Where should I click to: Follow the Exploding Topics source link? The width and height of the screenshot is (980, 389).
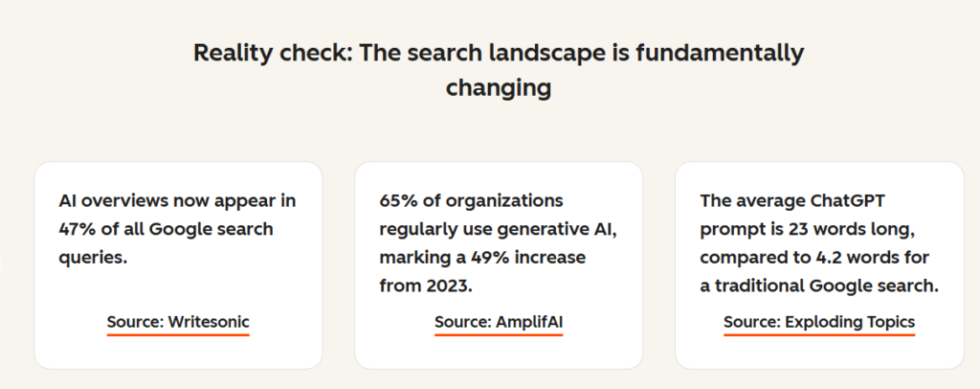819,322
